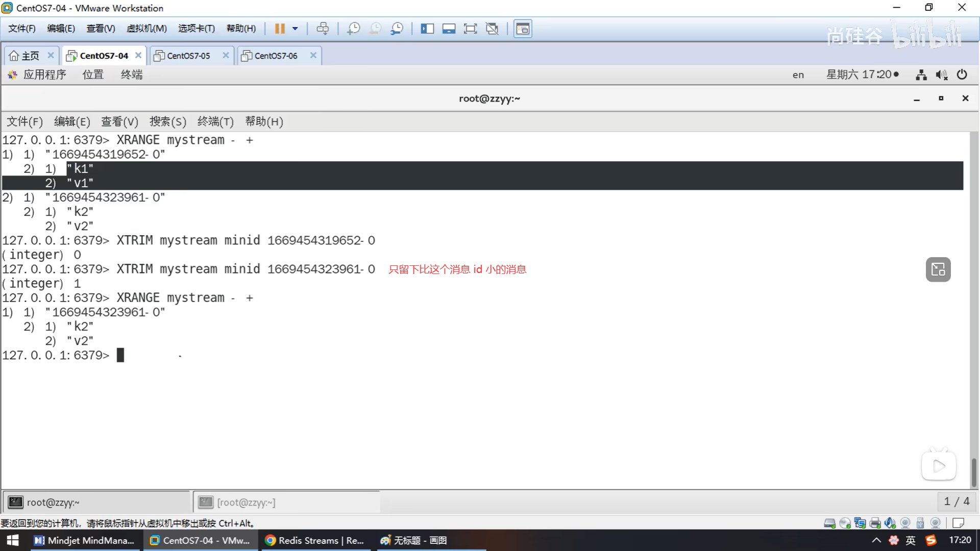Open the terminal 搜索(S) menu
980x551 pixels.
point(167,121)
